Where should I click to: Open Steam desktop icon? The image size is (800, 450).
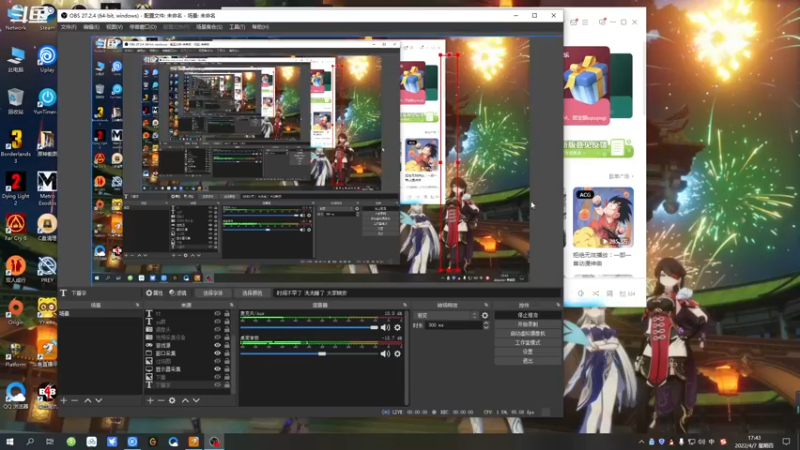coord(46,18)
